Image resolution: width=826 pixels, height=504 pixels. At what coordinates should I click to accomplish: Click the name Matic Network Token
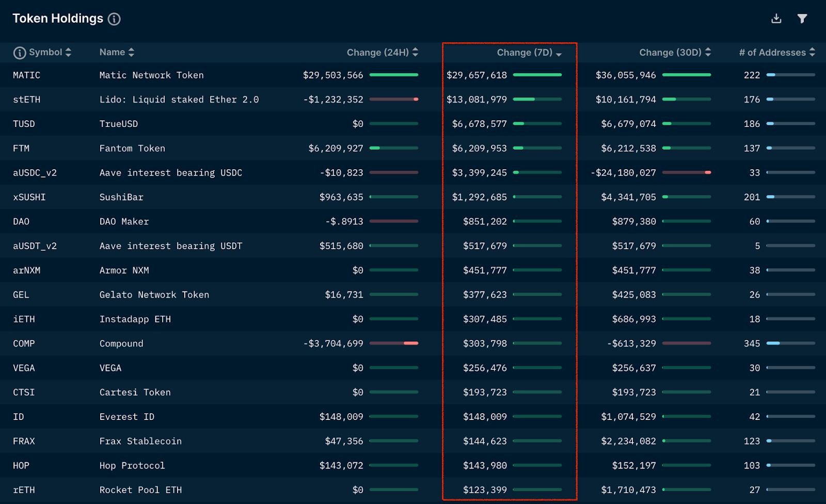pos(151,75)
